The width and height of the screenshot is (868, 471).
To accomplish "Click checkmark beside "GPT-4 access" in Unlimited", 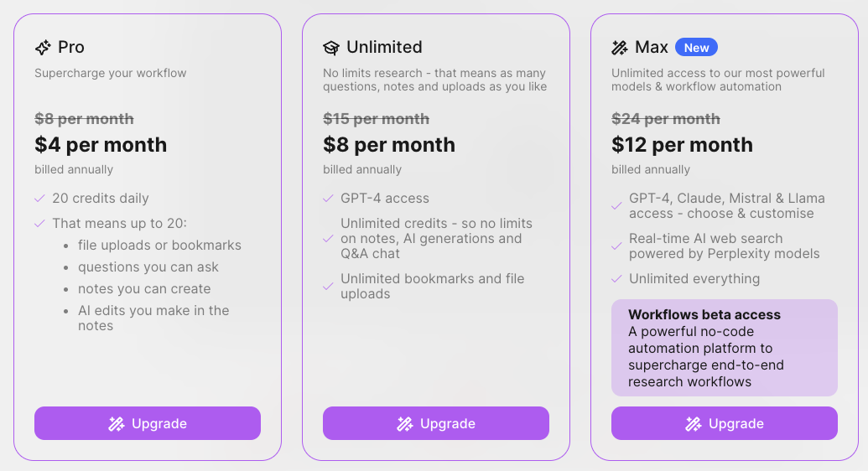I will click(328, 199).
